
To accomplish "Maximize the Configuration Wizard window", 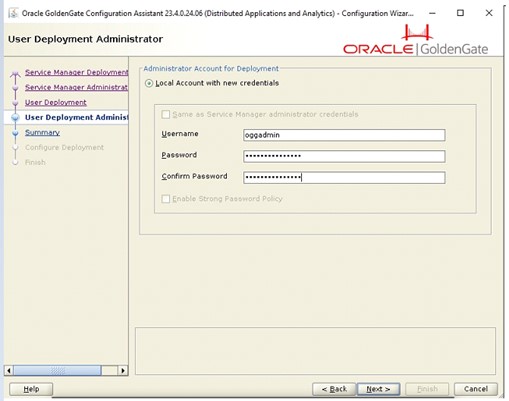I will pyautogui.click(x=460, y=13).
